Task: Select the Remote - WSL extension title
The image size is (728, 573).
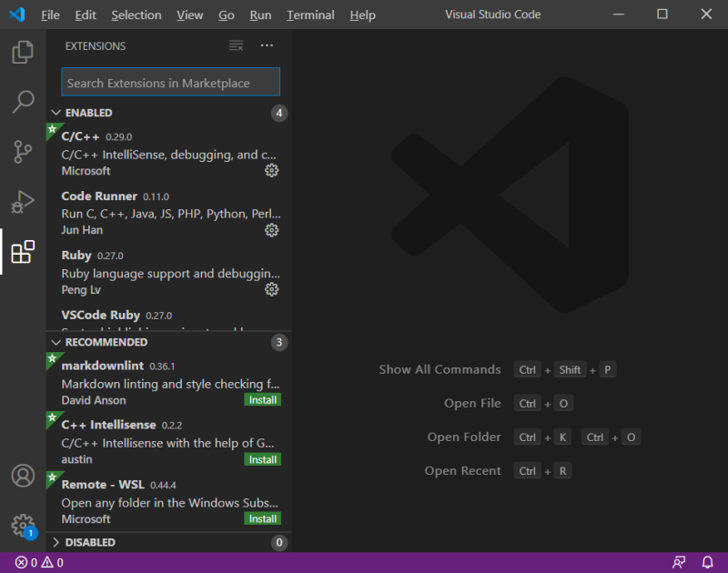Action: 103,485
